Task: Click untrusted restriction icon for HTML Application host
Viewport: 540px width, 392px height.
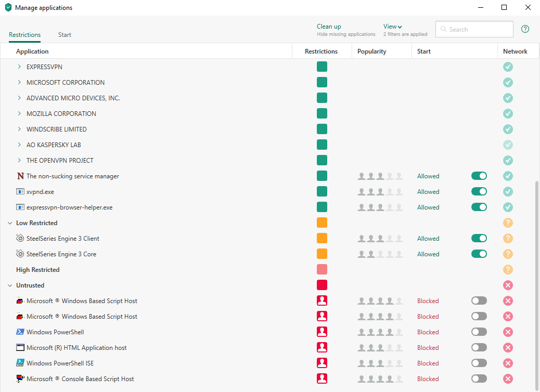Action: [322, 348]
